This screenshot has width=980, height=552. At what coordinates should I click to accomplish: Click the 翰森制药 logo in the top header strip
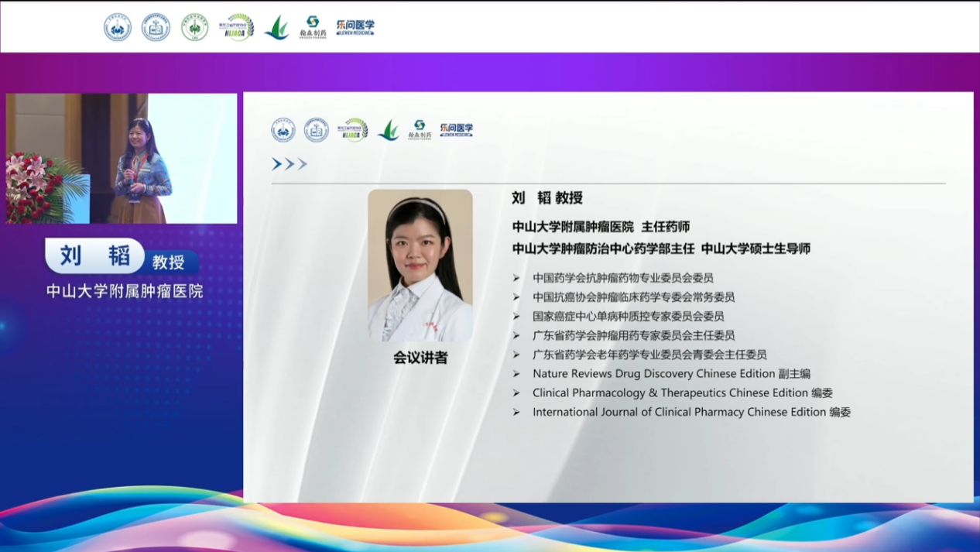click(313, 27)
